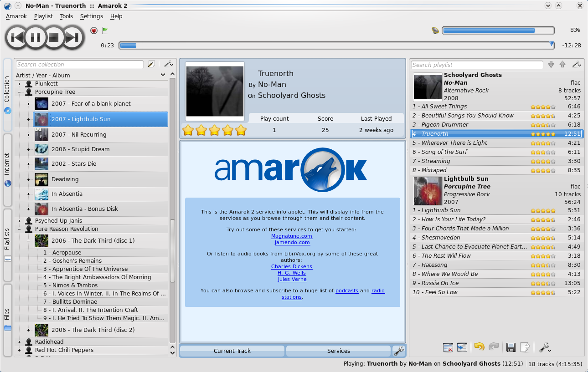Collapse The Dark Third (disc 1) album
588x372 pixels.
click(x=28, y=241)
